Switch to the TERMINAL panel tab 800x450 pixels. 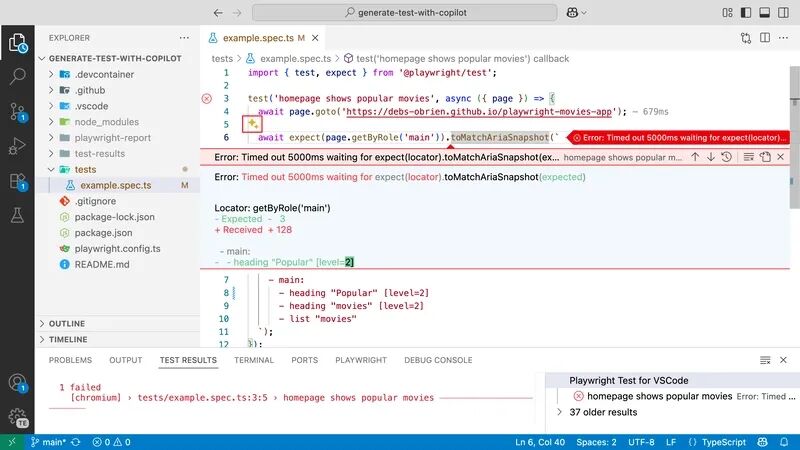coord(254,360)
